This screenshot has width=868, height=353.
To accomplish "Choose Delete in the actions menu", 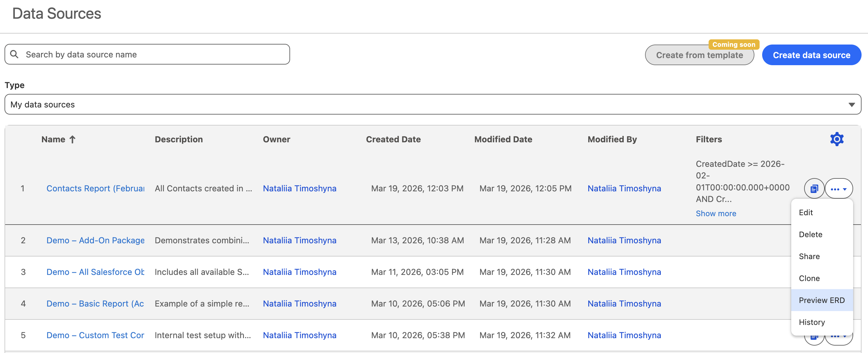I will click(810, 235).
